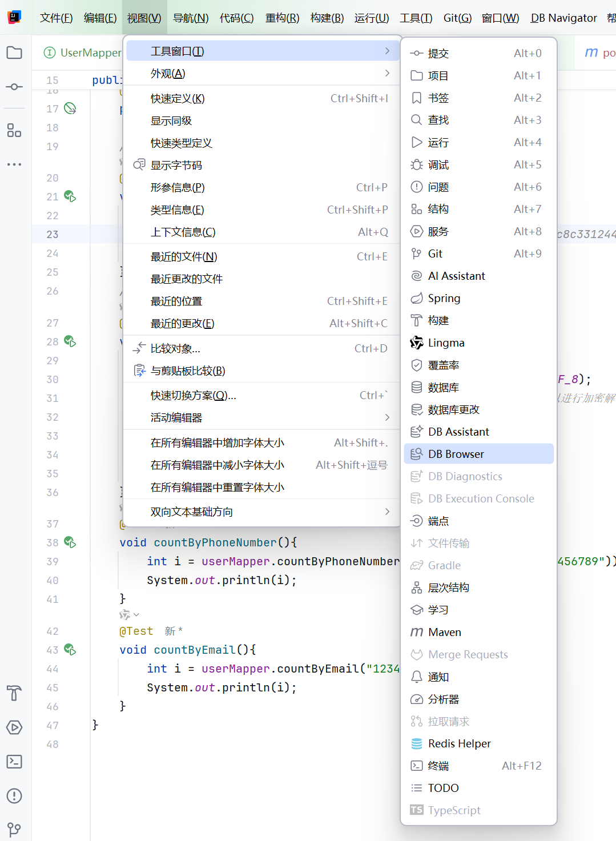Run the test at gutter line 21
Image resolution: width=616 pixels, height=841 pixels.
coord(70,196)
